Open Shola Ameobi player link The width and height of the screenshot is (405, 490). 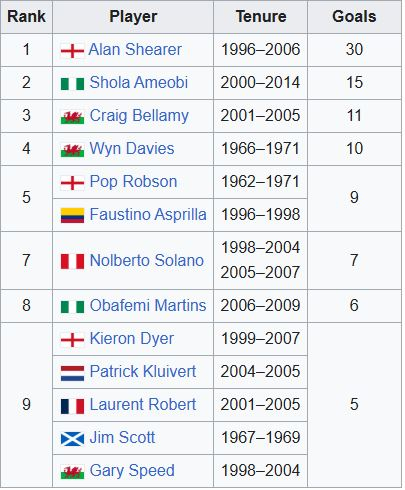coord(139,83)
